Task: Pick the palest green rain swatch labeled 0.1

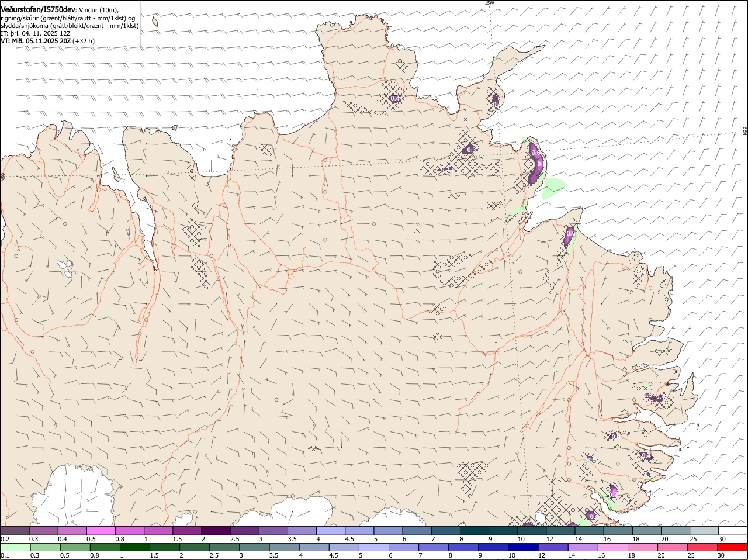Action: point(15,548)
